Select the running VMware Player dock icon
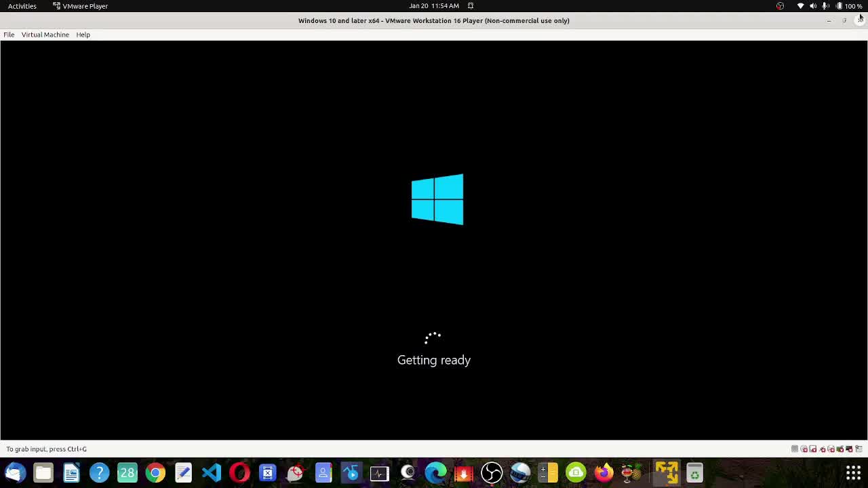The image size is (868, 488). (667, 472)
